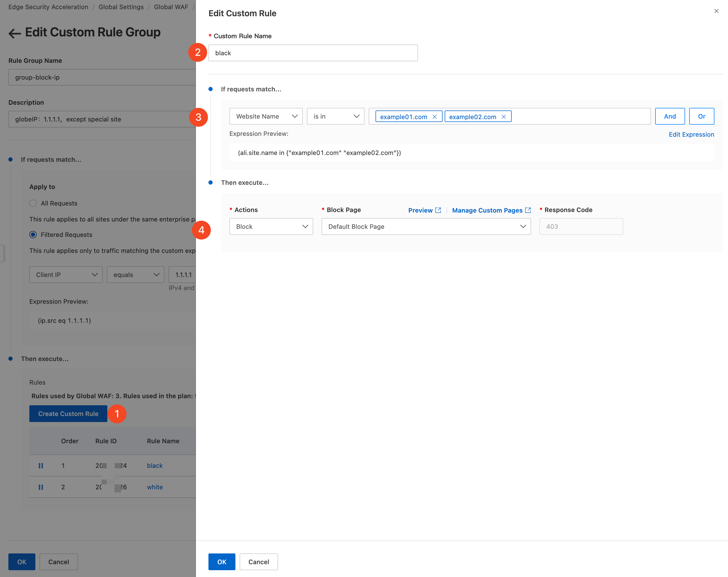This screenshot has width=728, height=577.
Task: Click the drag handle for the white rule row
Action: (x=41, y=487)
